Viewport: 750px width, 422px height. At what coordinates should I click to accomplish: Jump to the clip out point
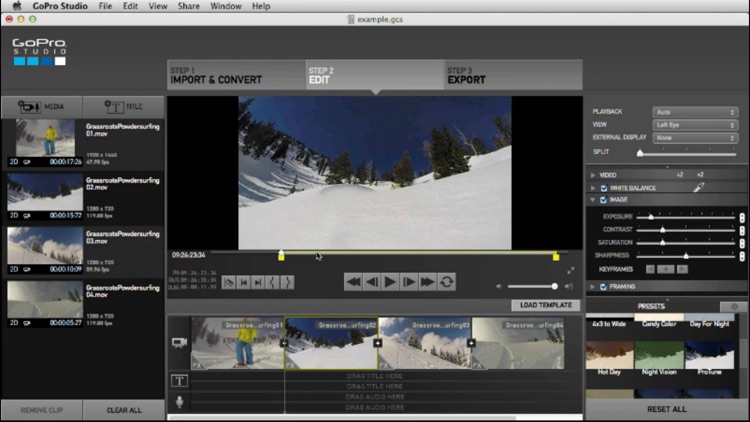coord(258,282)
